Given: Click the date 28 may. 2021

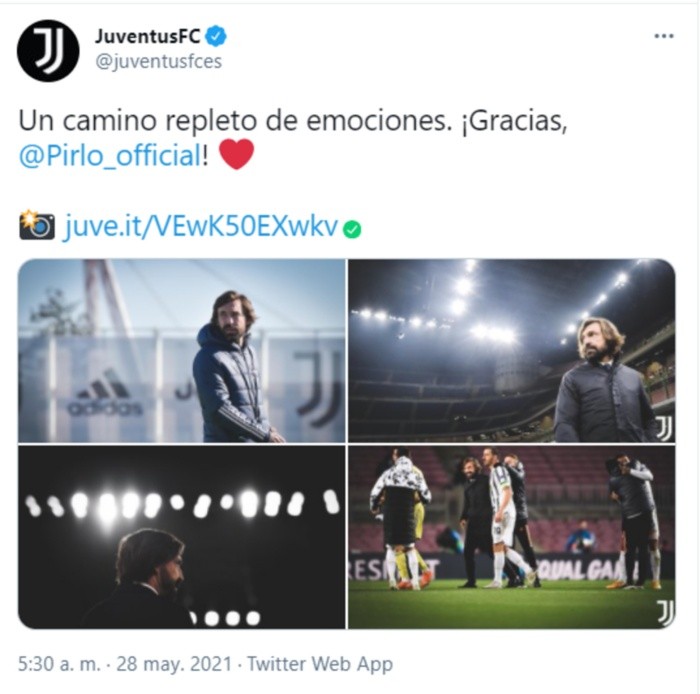Looking at the screenshot, I should [175, 664].
